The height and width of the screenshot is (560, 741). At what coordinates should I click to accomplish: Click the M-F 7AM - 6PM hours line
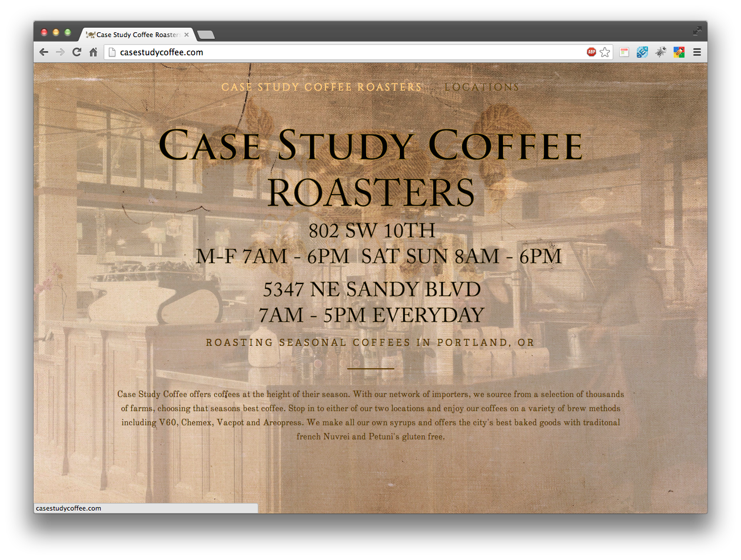pos(378,256)
